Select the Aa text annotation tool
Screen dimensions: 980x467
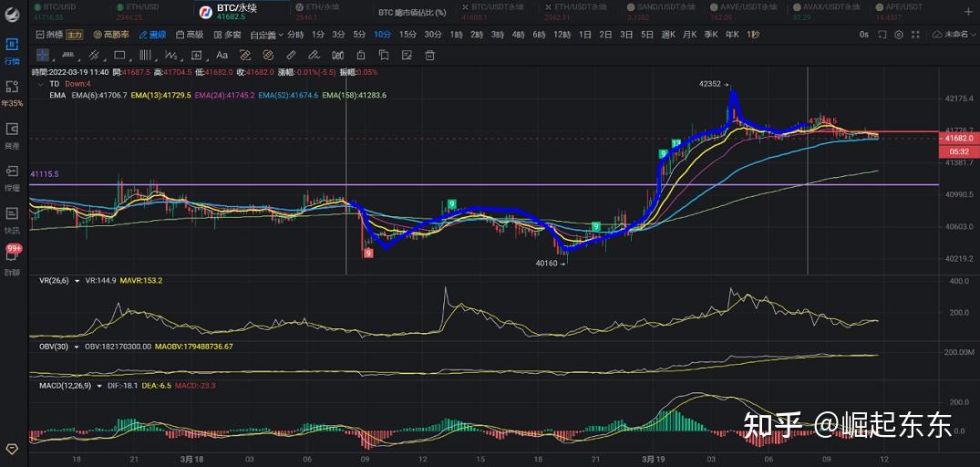[x=222, y=55]
